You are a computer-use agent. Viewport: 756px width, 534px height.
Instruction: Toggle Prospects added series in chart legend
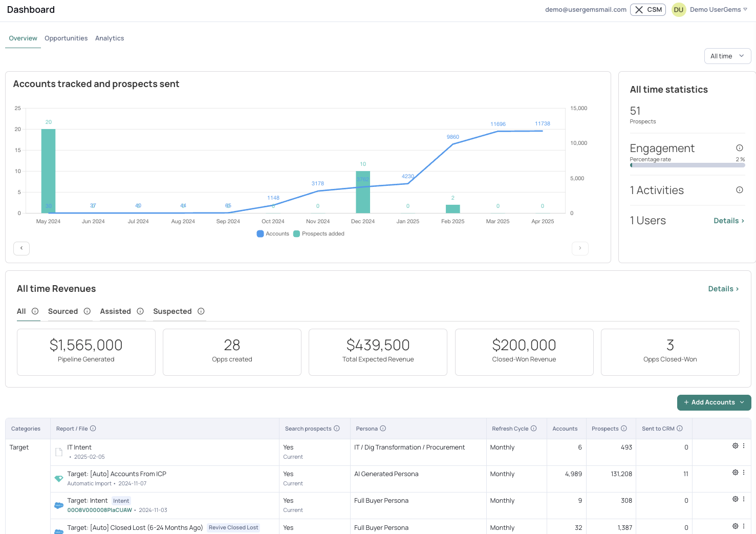coord(319,233)
